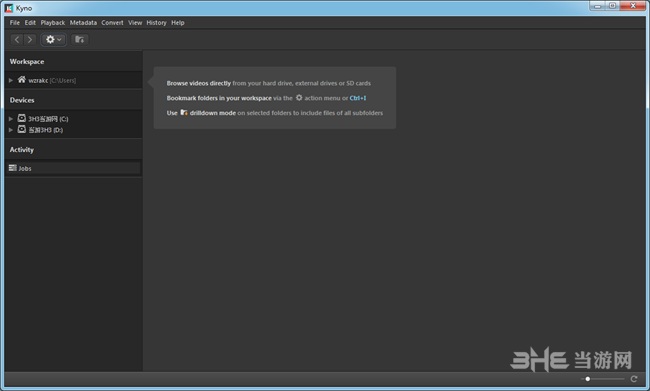Open the Convert menu
The image size is (650, 391).
tap(112, 23)
